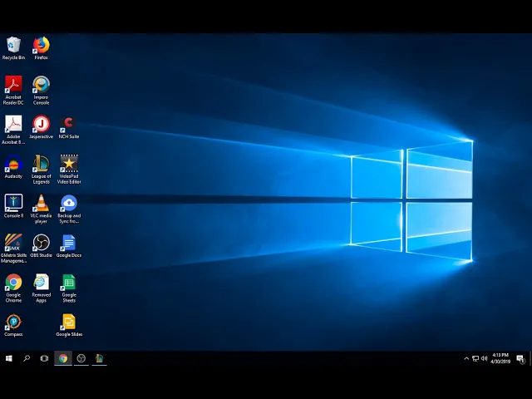Launch Google Chrome desktop shortcut
Viewport: 532px width, 399px height.
click(x=13, y=288)
